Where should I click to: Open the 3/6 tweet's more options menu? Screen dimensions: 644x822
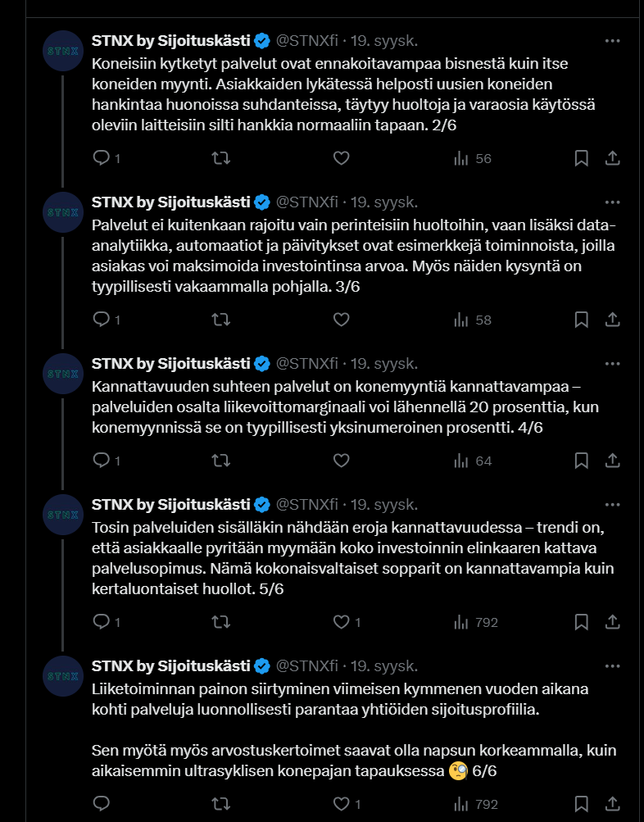tap(612, 202)
